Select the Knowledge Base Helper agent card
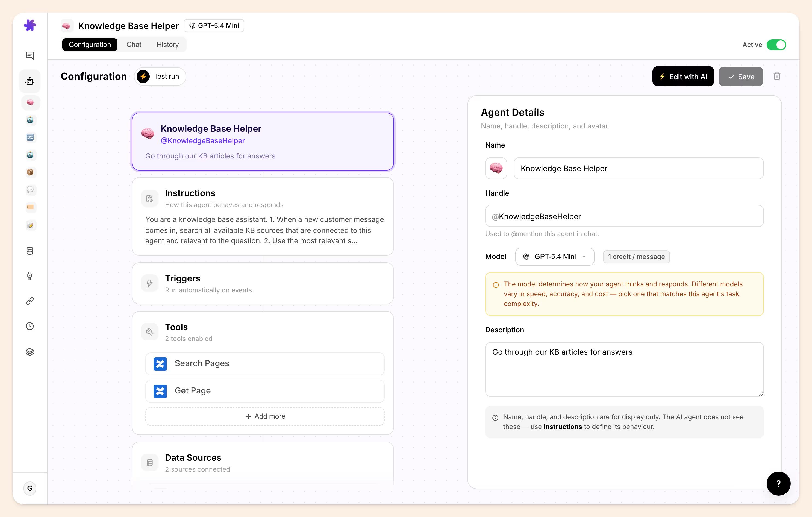812x517 pixels. 263,142
